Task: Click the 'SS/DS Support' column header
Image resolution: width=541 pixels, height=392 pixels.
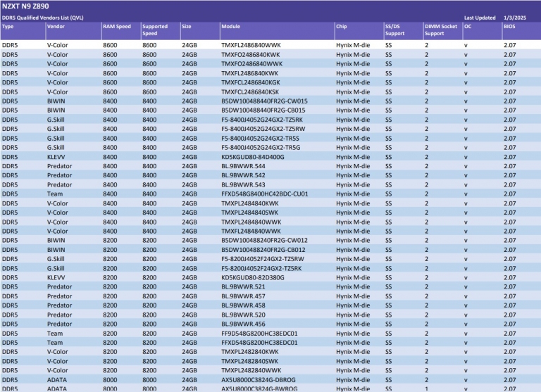Action: (394, 30)
